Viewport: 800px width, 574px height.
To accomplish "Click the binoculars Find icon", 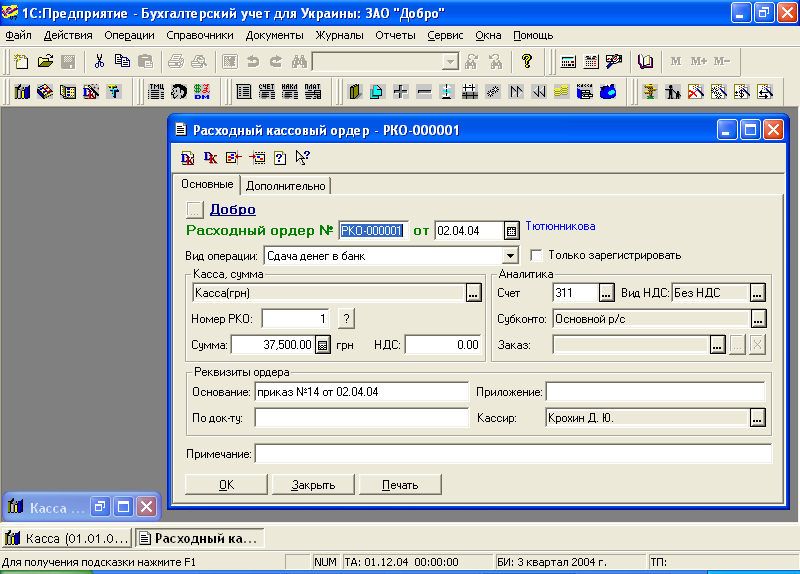I will tap(299, 62).
